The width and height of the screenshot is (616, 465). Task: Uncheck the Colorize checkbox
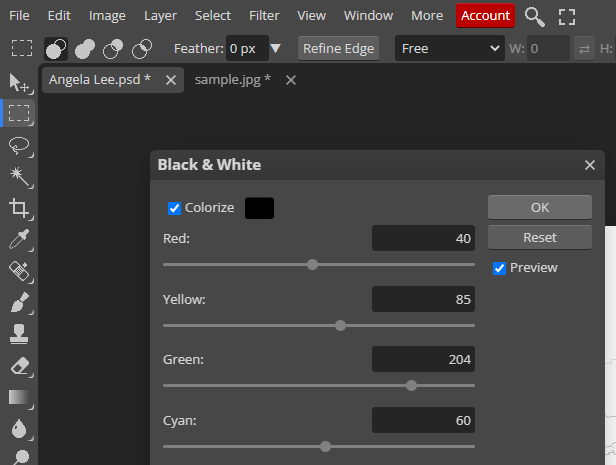point(175,208)
